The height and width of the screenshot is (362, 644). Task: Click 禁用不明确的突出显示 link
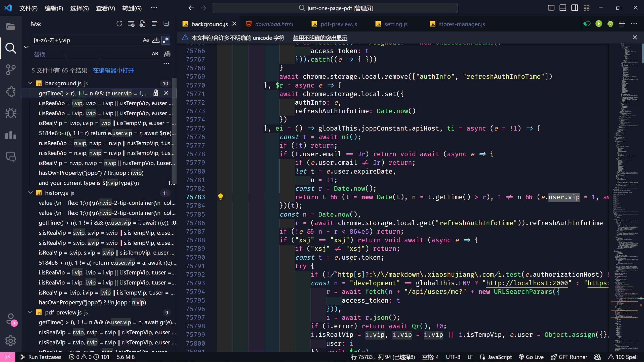coord(320,38)
